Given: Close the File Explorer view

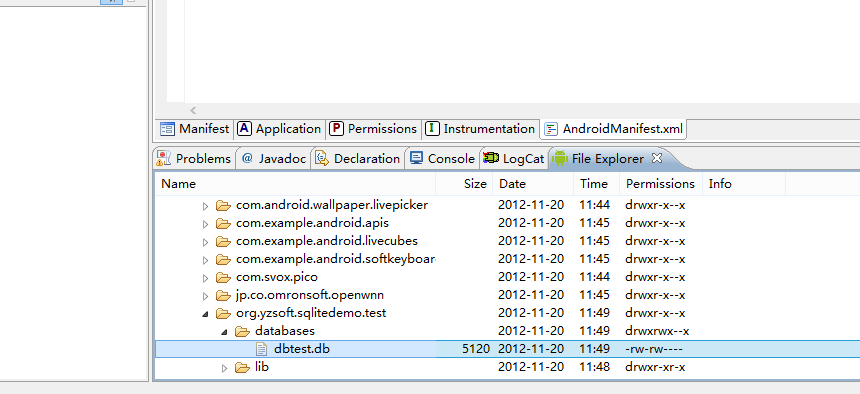Looking at the screenshot, I should 657,158.
